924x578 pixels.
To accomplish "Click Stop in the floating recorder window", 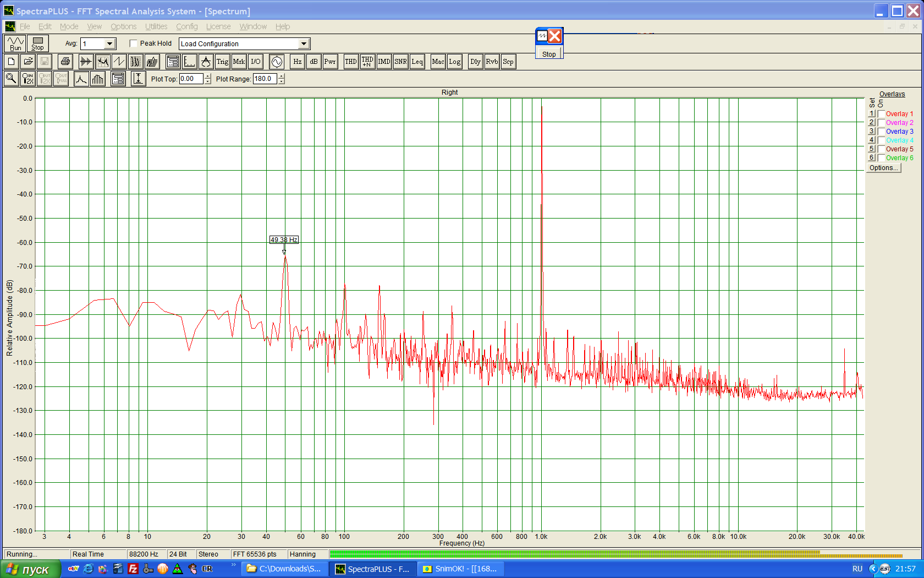I will [548, 54].
